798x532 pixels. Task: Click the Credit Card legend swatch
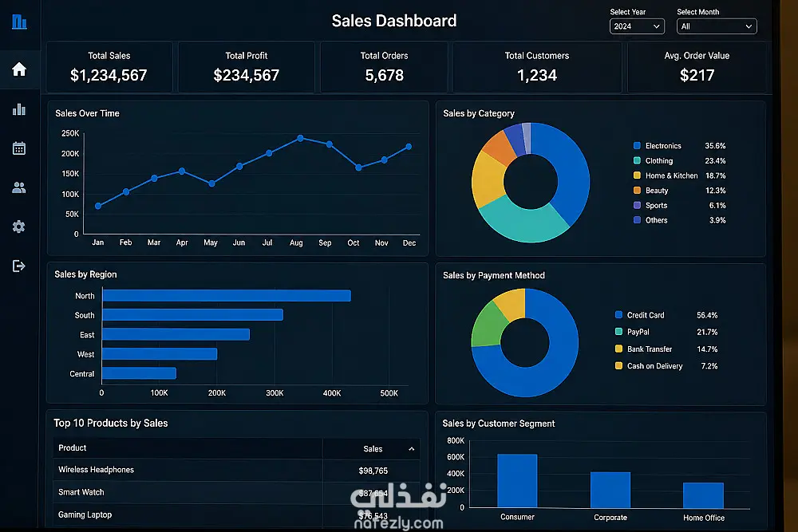tap(618, 315)
